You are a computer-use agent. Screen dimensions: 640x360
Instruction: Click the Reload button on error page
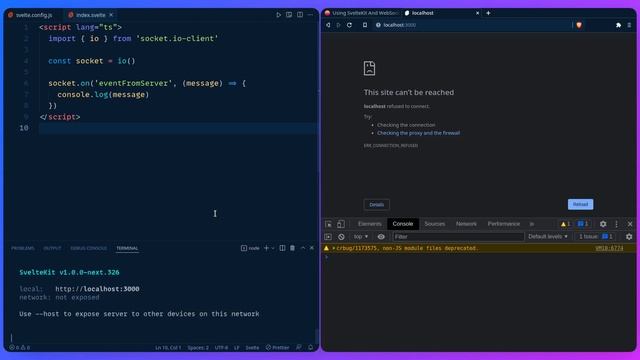tap(580, 204)
